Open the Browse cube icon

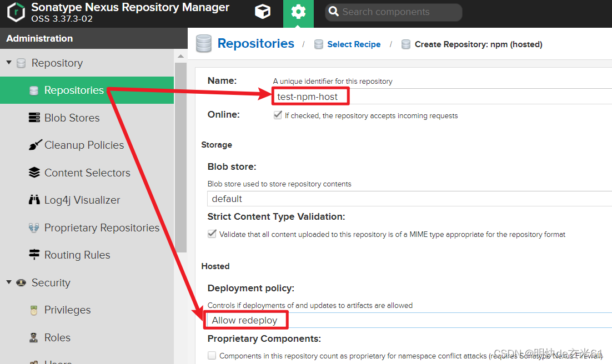pos(263,12)
